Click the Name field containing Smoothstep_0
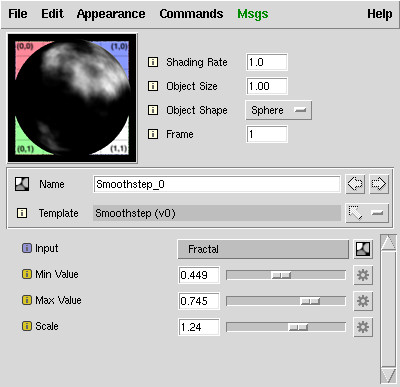 coord(217,184)
